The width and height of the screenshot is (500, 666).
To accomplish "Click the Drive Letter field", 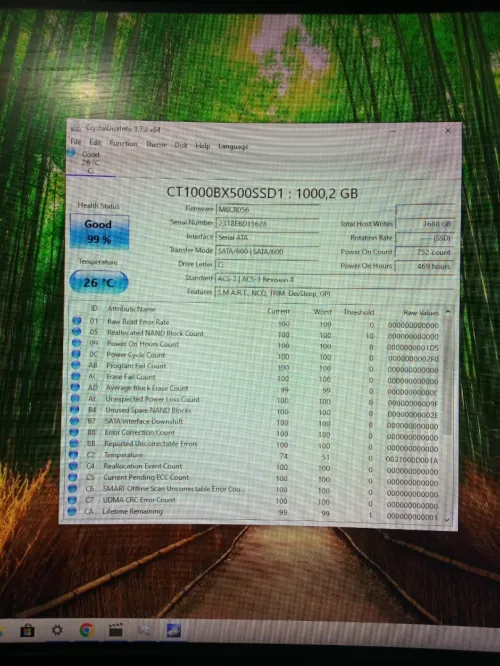I will [268, 265].
